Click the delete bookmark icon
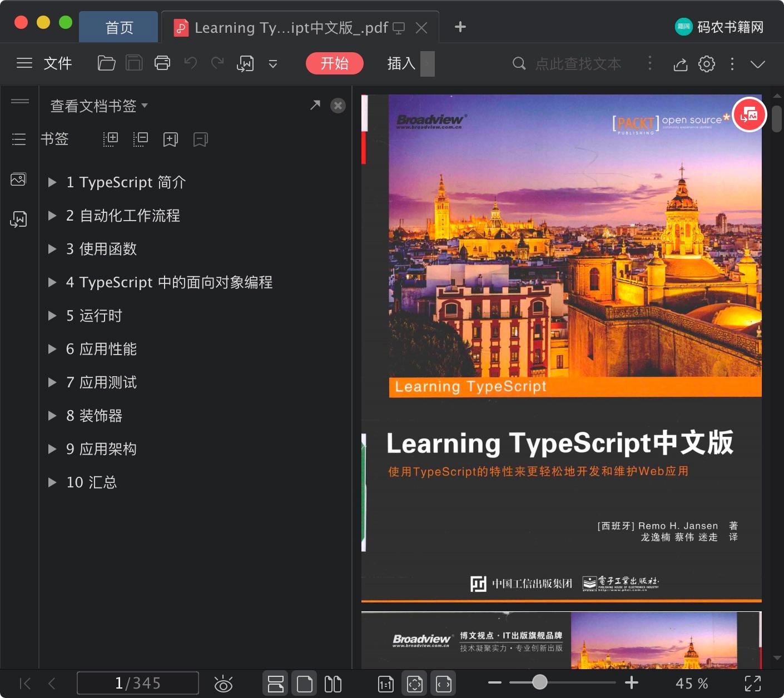 (201, 139)
